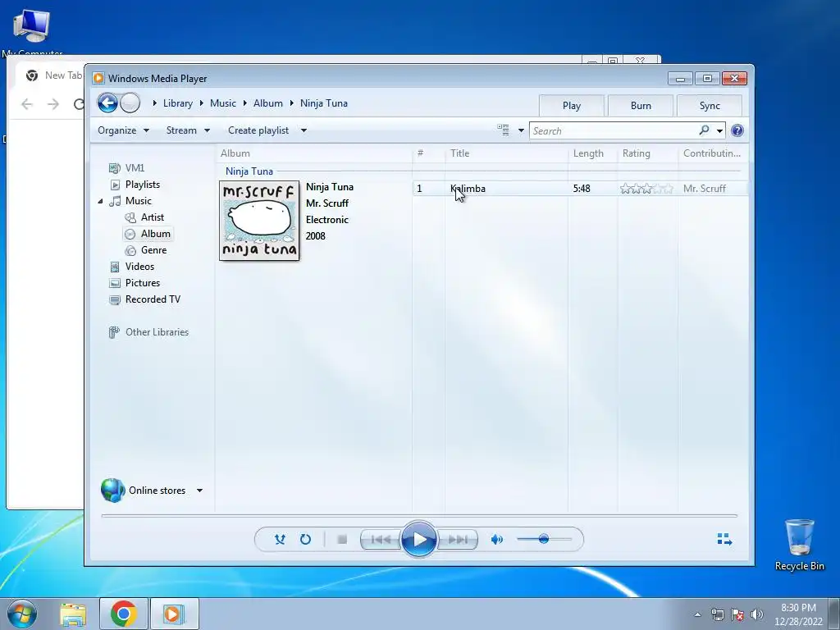Image resolution: width=840 pixels, height=630 pixels.
Task: Select the Kalimba track row
Action: pyautogui.click(x=580, y=189)
